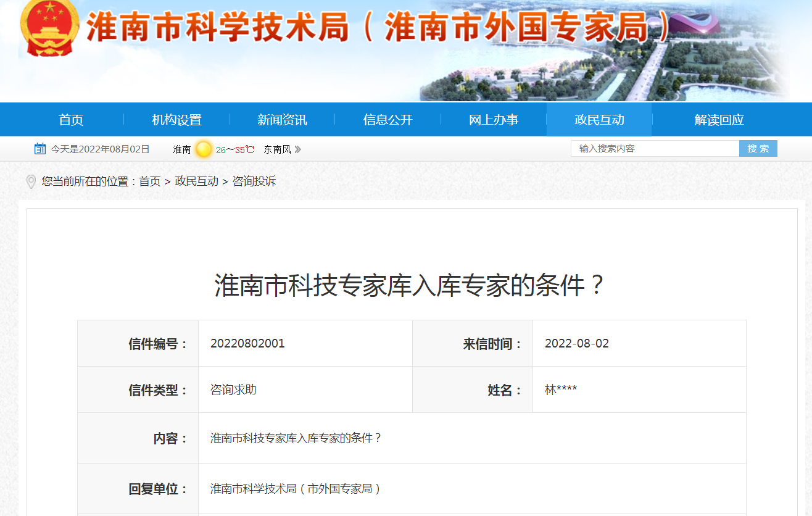Click the 回复单位： label
Image resolution: width=812 pixels, height=516 pixels.
tap(158, 489)
